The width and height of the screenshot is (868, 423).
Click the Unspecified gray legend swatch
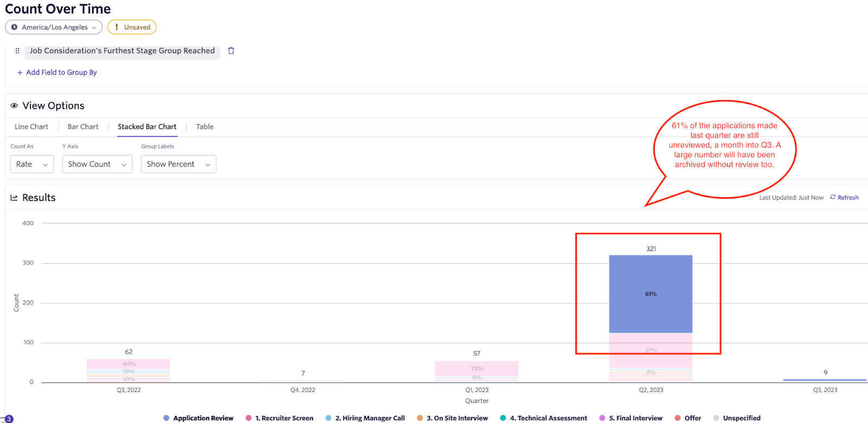pos(716,418)
